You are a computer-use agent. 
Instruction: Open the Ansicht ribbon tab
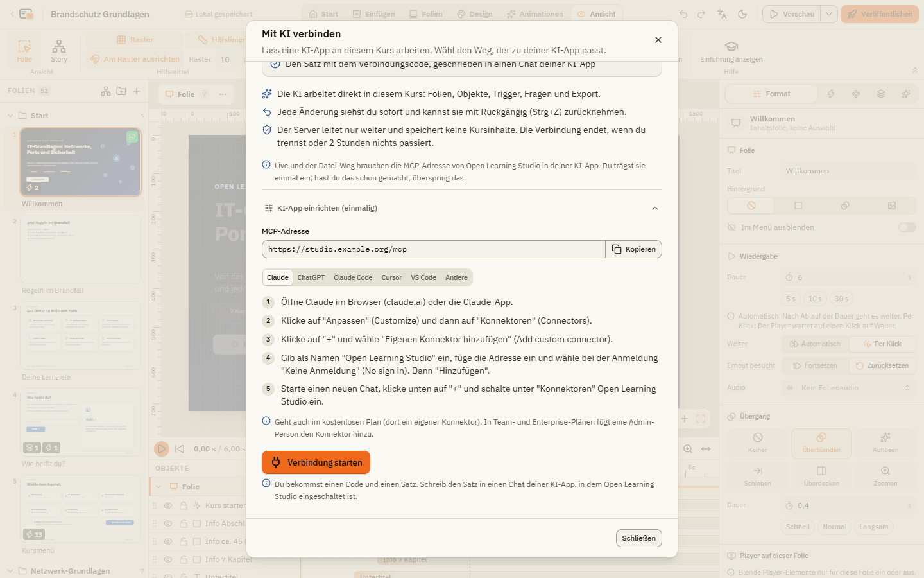[596, 14]
